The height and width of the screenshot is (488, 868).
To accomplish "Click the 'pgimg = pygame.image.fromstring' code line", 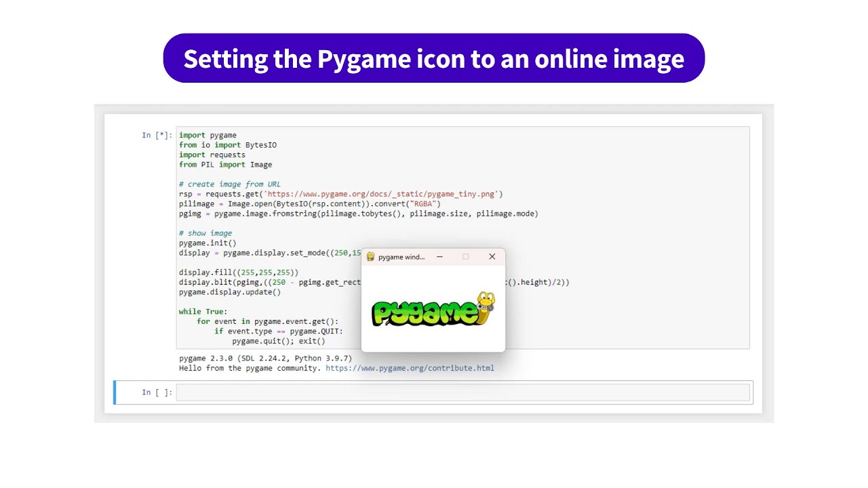I will 359,213.
